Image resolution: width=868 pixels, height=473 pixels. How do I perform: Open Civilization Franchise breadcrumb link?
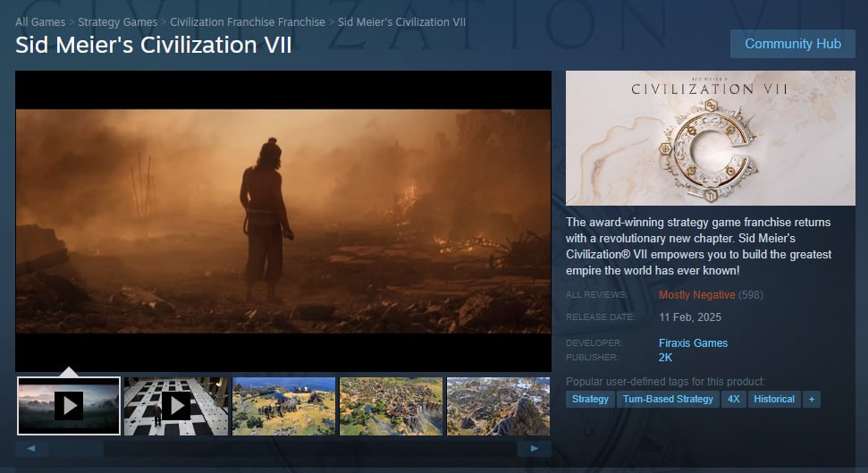point(248,21)
